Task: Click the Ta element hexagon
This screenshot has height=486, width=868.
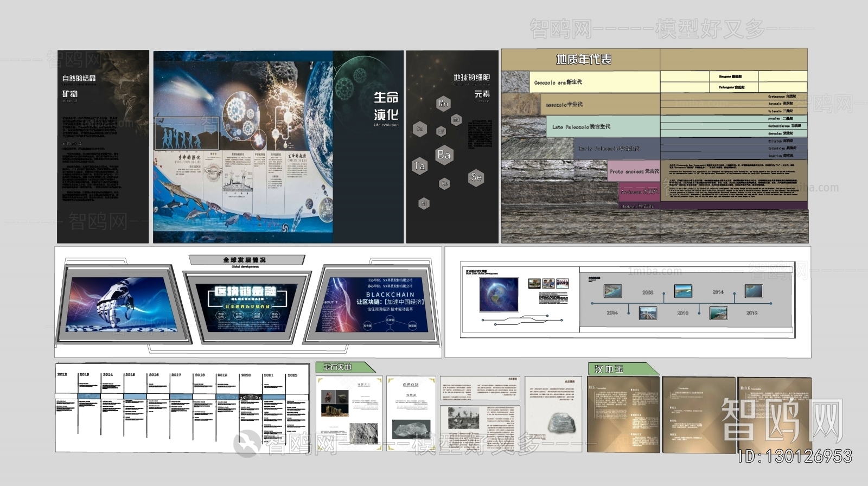Action: (419, 166)
